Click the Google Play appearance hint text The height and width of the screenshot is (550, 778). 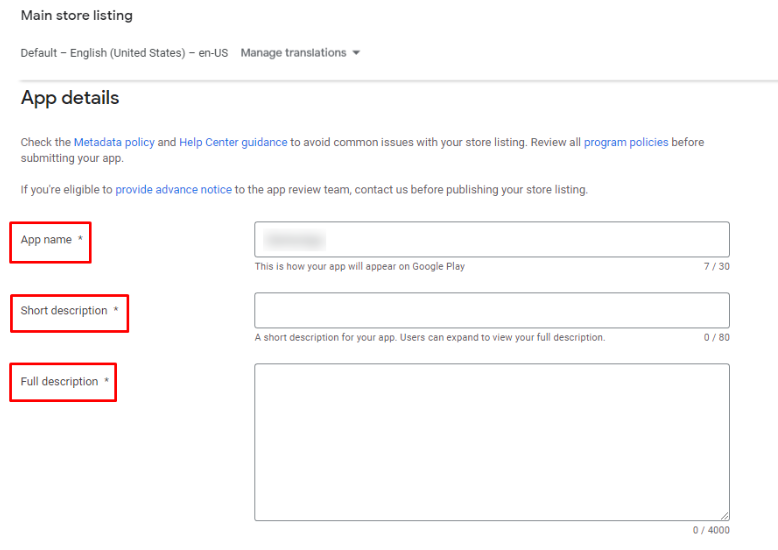click(359, 267)
